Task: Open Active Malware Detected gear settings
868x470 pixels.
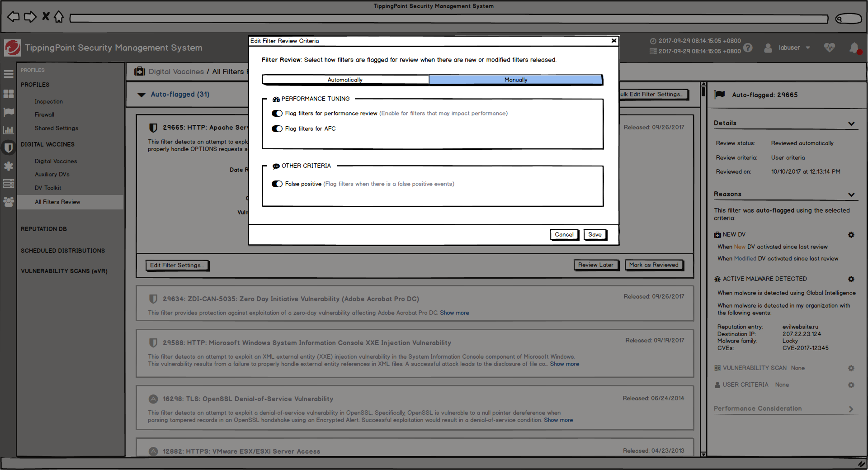Action: [851, 279]
